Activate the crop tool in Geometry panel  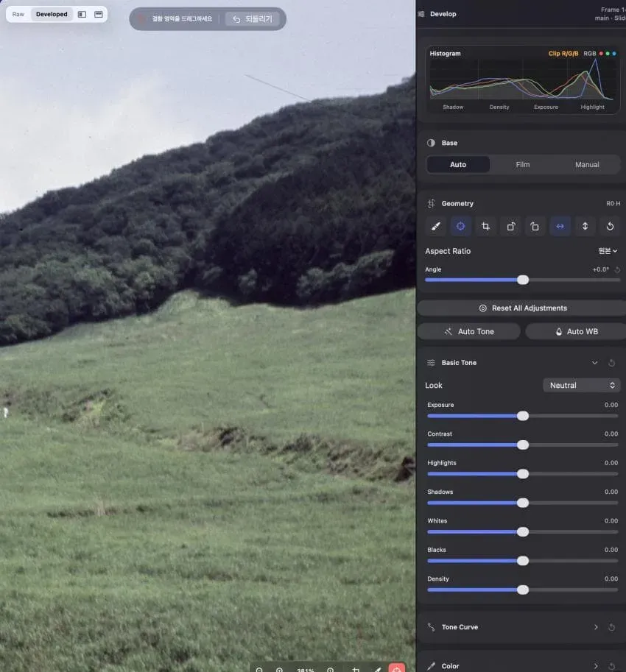click(x=485, y=226)
